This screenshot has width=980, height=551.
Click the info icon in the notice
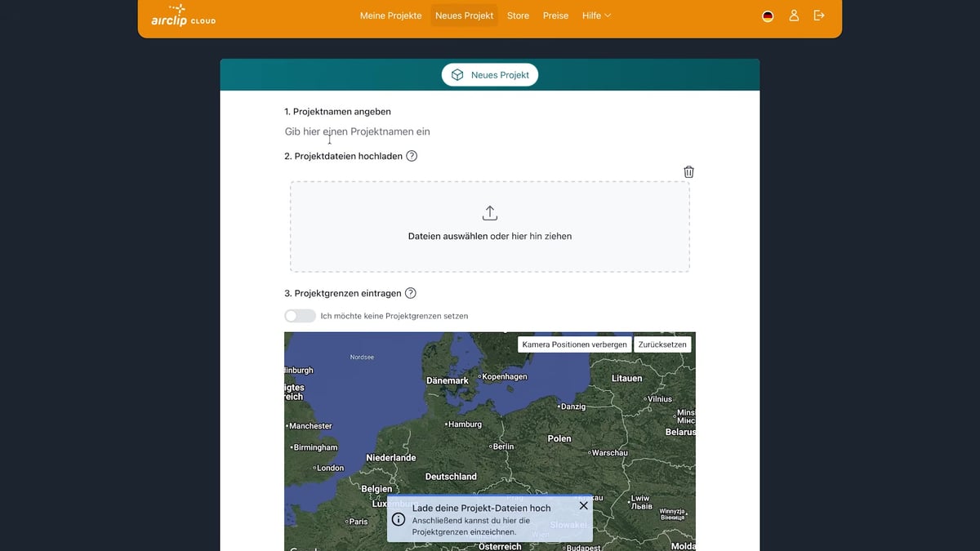click(399, 519)
